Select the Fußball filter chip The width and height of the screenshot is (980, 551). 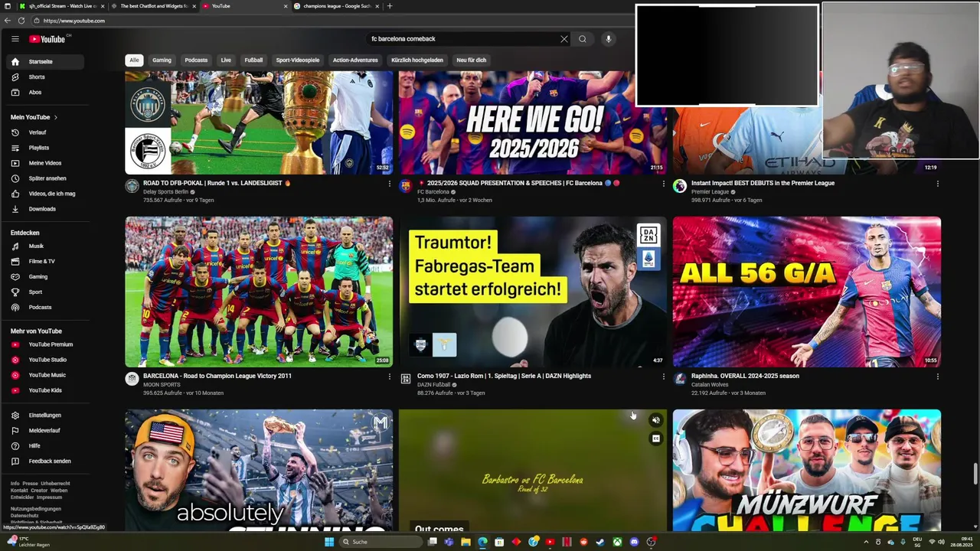click(x=253, y=60)
